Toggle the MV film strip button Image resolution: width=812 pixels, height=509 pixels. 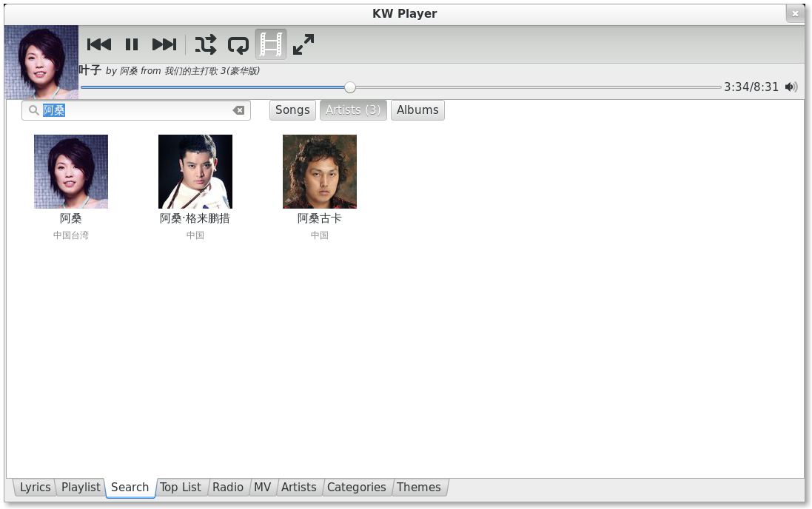271,44
